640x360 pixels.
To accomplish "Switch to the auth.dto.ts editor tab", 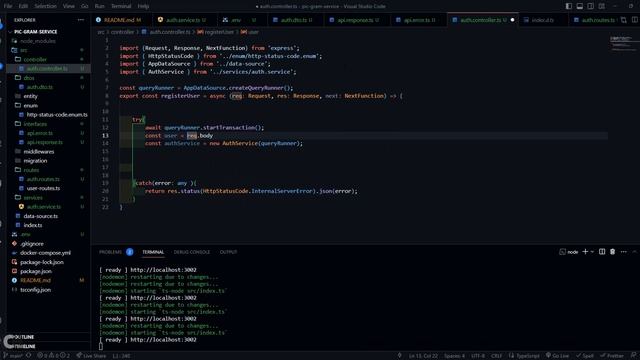I will pyautogui.click(x=295, y=20).
